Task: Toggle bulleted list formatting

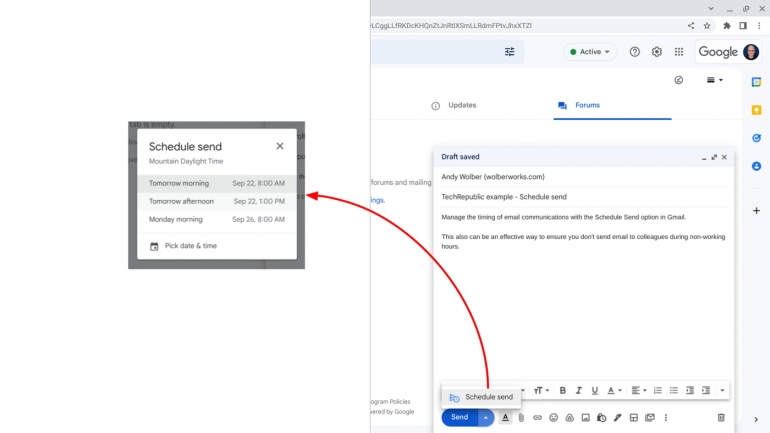Action: (674, 390)
